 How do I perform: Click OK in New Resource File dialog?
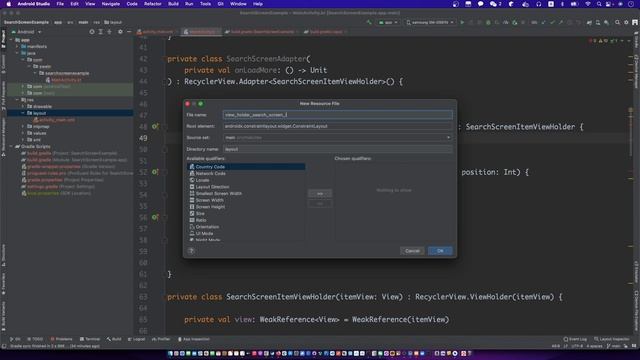[440, 251]
